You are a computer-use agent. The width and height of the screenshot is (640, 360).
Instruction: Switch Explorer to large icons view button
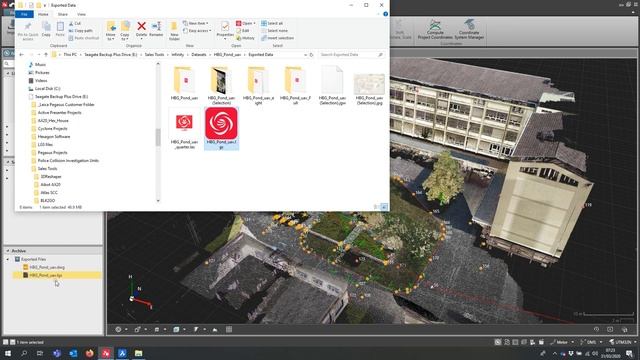tap(384, 207)
